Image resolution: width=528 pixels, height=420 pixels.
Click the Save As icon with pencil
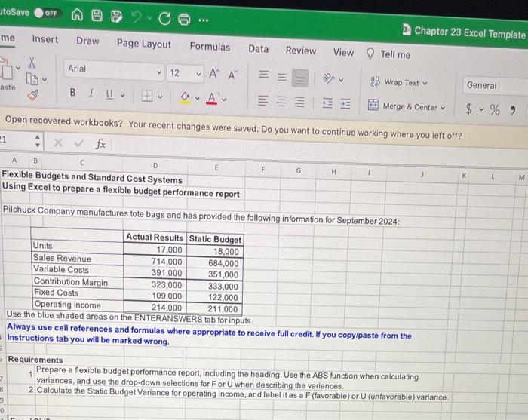tap(116, 17)
